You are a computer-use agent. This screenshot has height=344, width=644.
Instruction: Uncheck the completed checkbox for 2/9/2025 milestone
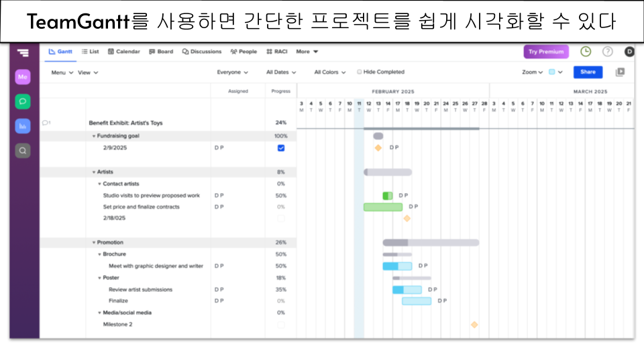point(281,148)
